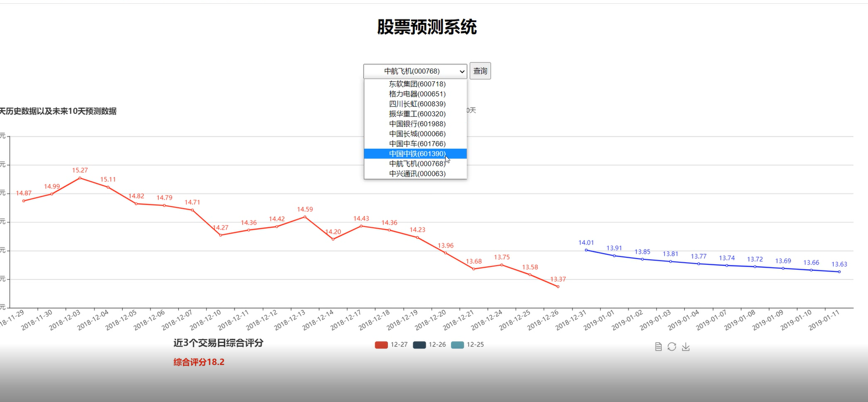The width and height of the screenshot is (868, 402).
Task: Click the 14.01 first prediction point
Action: click(586, 250)
